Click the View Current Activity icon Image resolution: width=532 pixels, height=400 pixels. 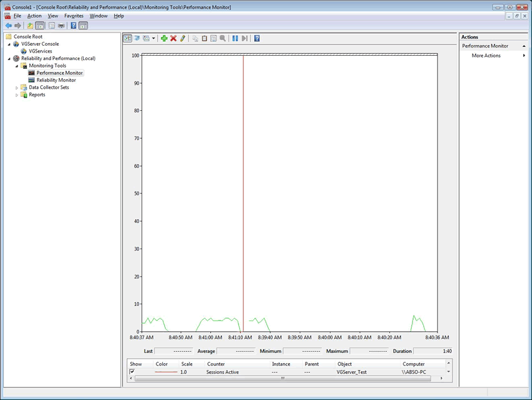pos(128,38)
